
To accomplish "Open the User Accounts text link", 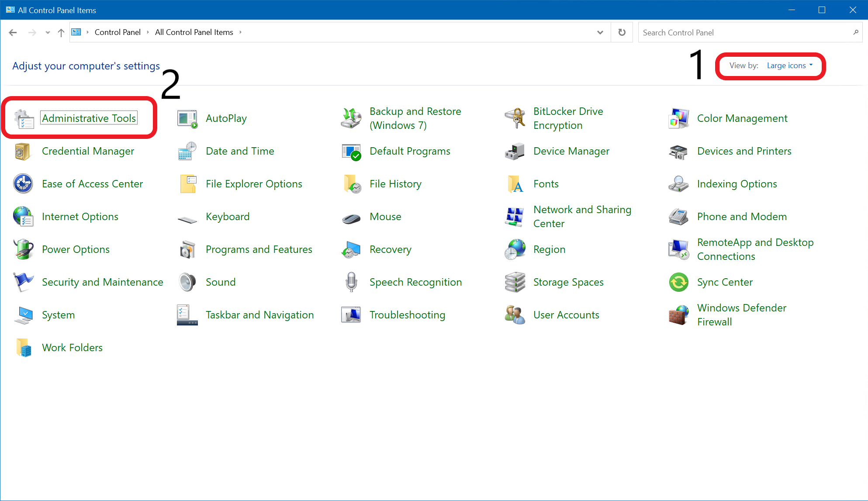I will point(566,315).
